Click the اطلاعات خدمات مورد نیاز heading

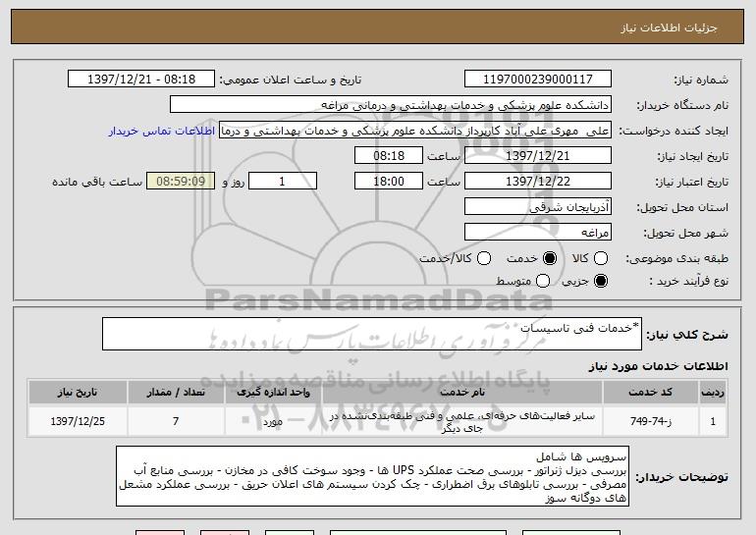point(658,366)
